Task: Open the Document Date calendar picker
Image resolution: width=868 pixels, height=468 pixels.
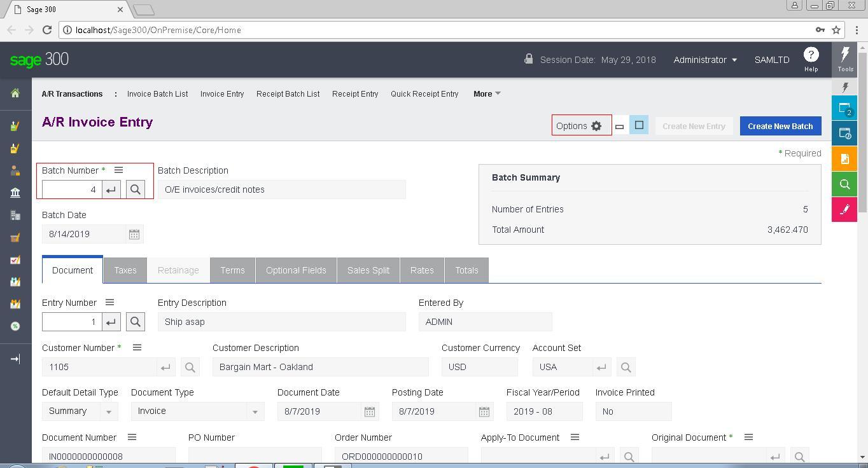Action: tap(369, 411)
